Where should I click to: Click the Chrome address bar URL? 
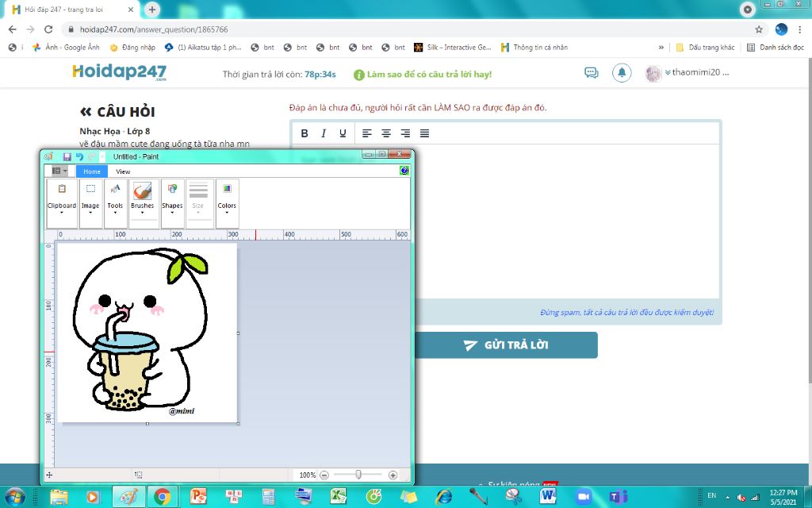tap(154, 29)
